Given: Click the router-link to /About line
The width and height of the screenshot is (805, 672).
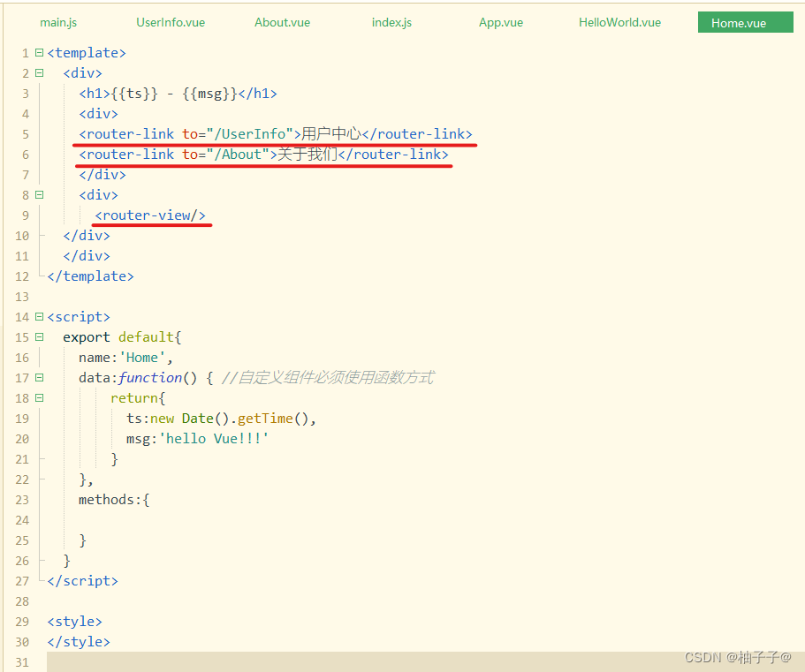Looking at the screenshot, I should point(263,155).
